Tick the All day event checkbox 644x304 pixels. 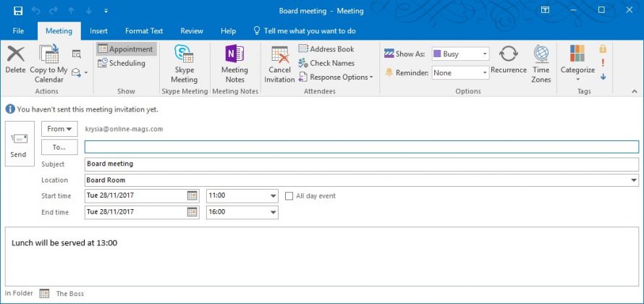click(x=289, y=196)
